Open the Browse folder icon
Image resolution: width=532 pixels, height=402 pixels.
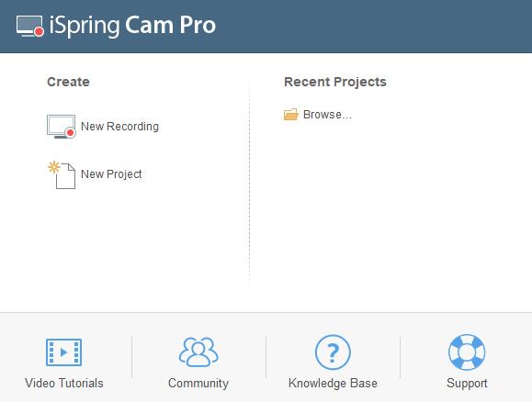point(290,115)
